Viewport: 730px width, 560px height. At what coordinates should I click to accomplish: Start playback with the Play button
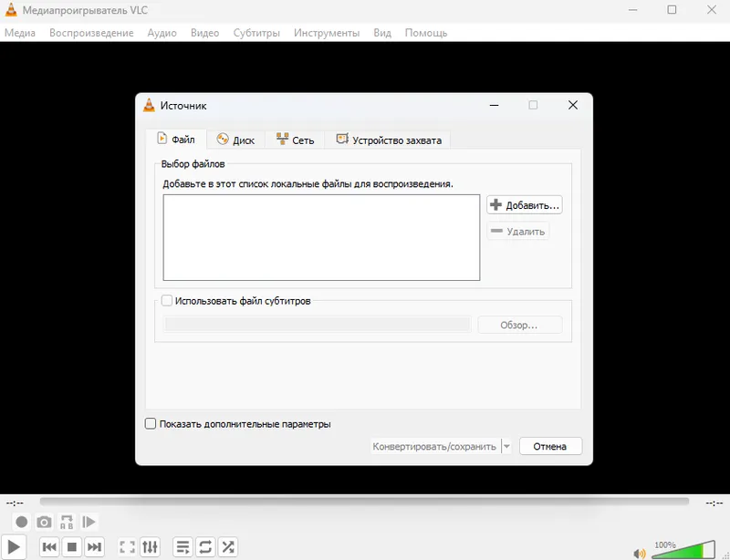(x=14, y=547)
